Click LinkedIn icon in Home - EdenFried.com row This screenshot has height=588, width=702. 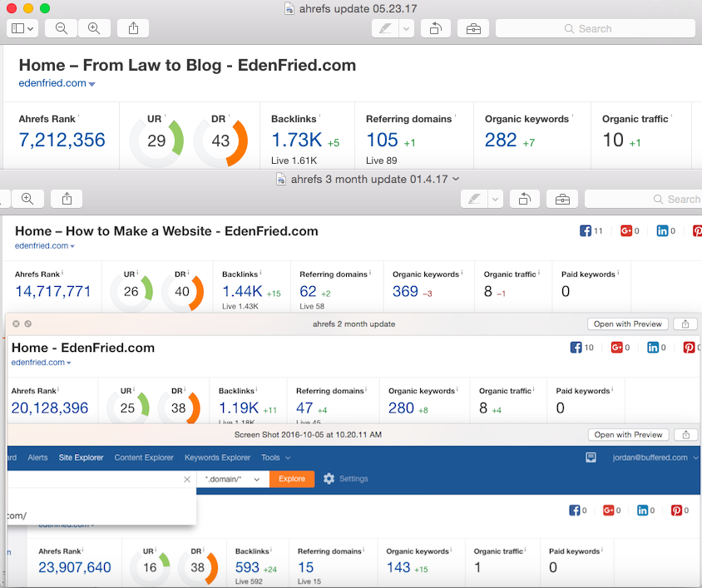[653, 348]
